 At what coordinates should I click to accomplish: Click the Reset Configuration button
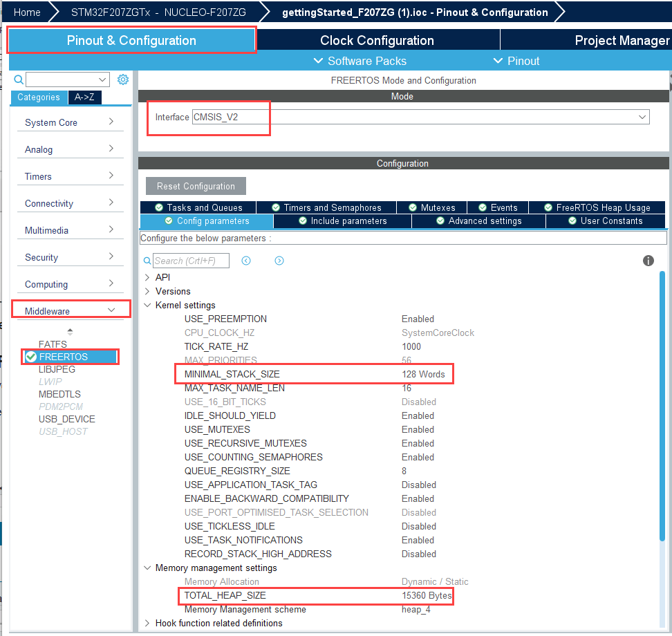coord(196,186)
